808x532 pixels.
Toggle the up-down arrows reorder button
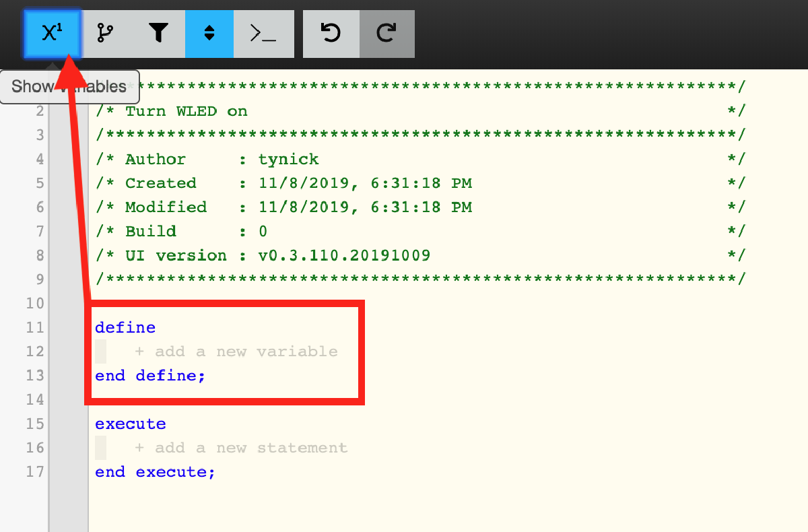point(209,33)
